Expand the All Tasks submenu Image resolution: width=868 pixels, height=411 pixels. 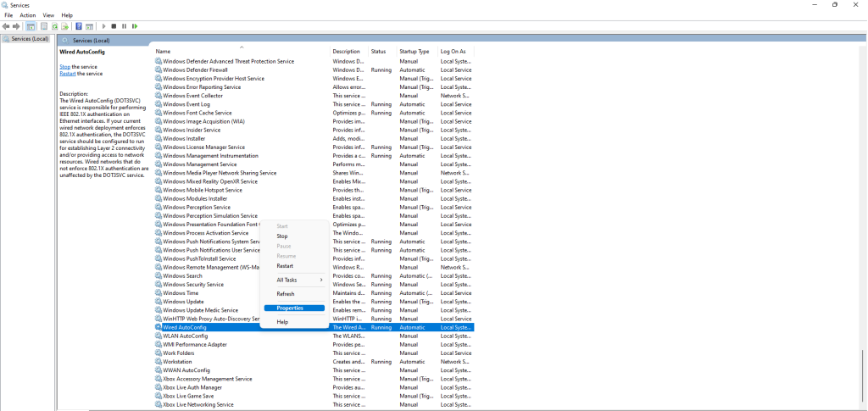[x=294, y=280]
